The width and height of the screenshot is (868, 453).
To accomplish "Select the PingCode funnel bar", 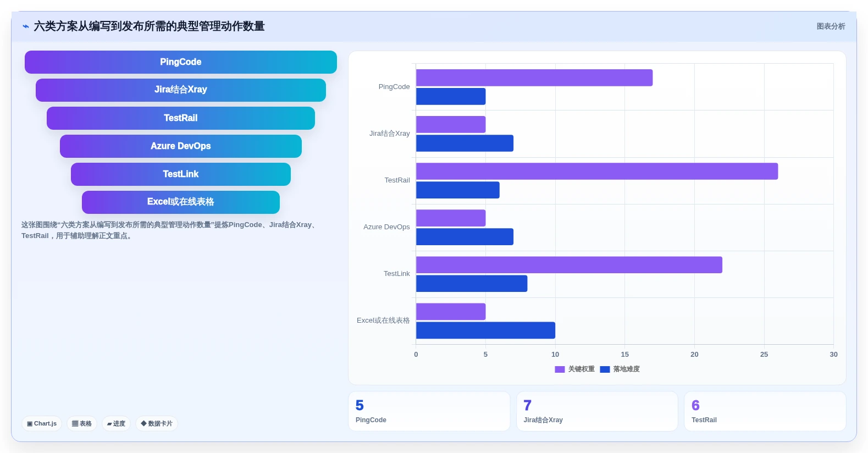I will click(x=181, y=62).
